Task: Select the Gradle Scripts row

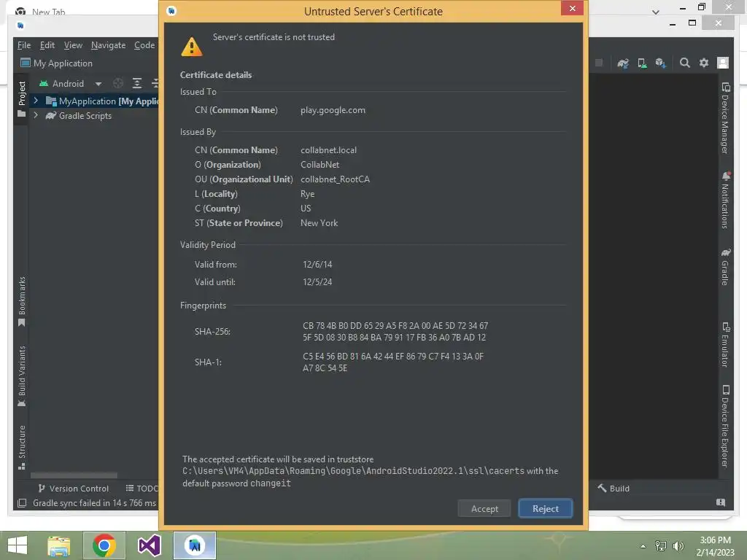Action: point(94,116)
